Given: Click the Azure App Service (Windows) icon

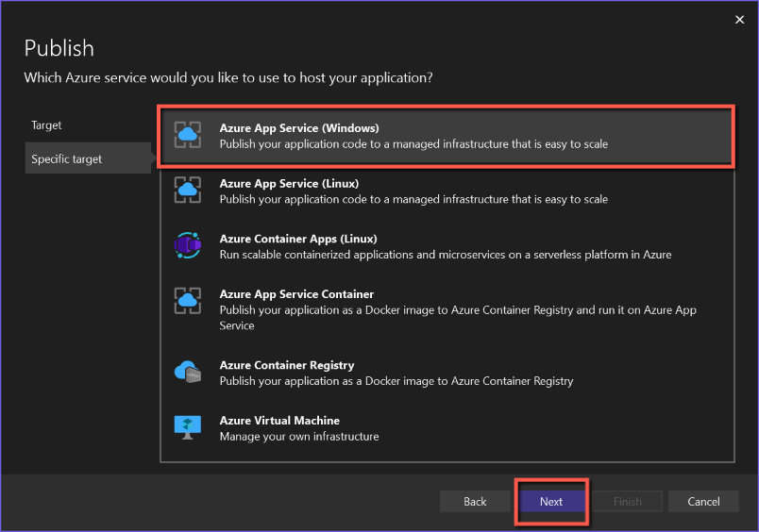Looking at the screenshot, I should click(188, 136).
